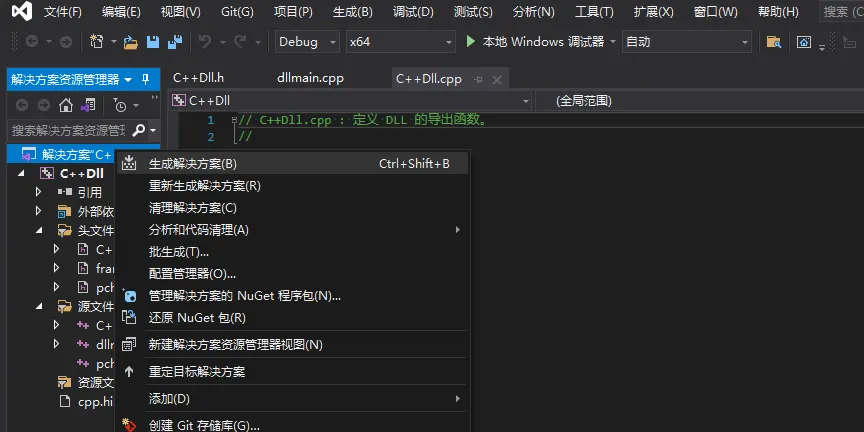Expand the 引用 node
Image resolution: width=864 pixels, height=432 pixels.
point(38,192)
